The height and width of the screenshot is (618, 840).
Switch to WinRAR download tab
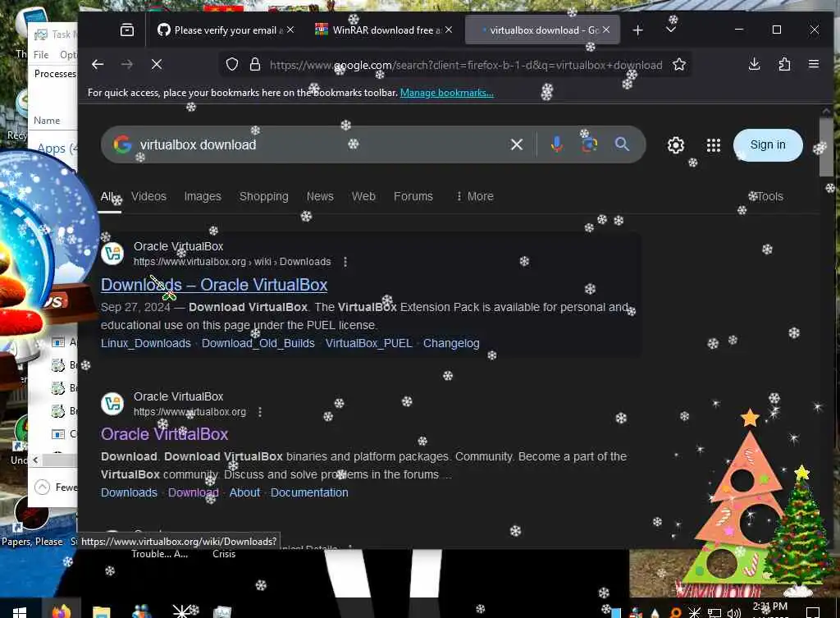tap(379, 30)
